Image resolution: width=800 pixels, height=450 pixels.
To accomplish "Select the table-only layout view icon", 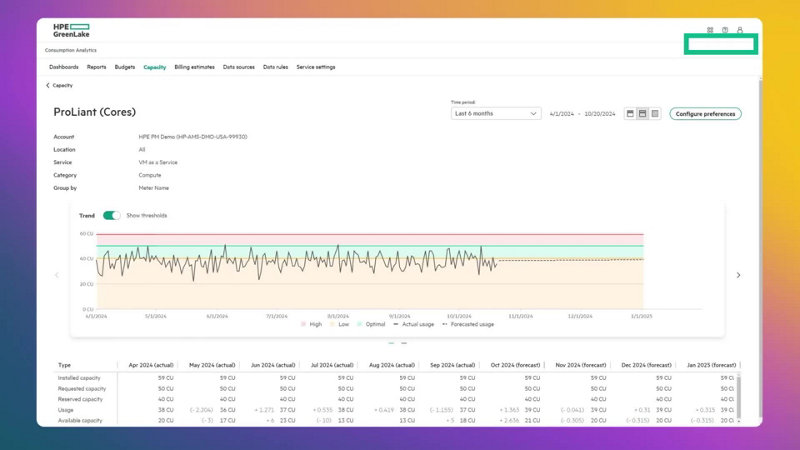I will pyautogui.click(x=655, y=114).
